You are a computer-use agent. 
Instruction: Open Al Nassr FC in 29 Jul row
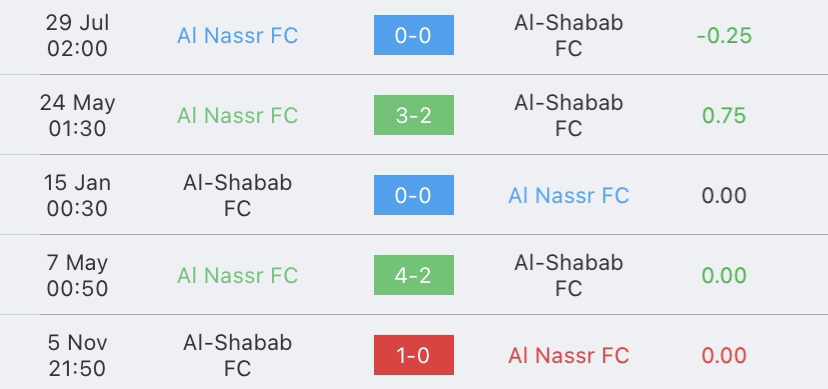tap(238, 35)
